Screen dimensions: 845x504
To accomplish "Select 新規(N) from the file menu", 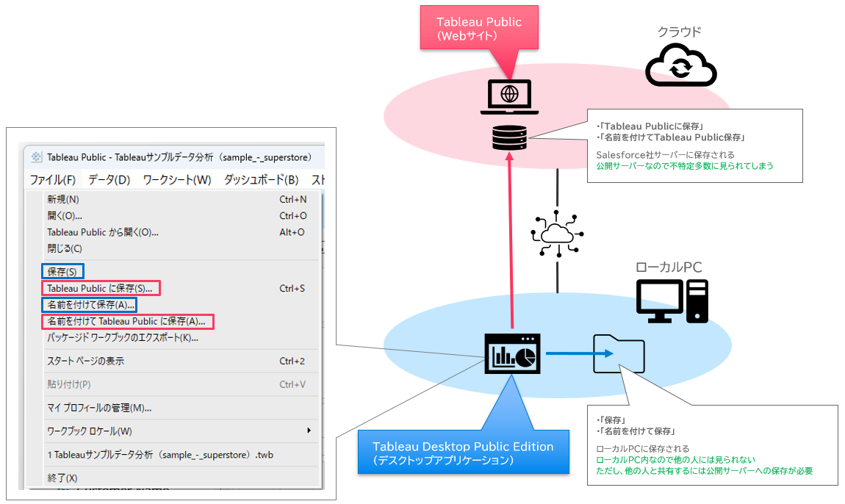I will (x=63, y=199).
